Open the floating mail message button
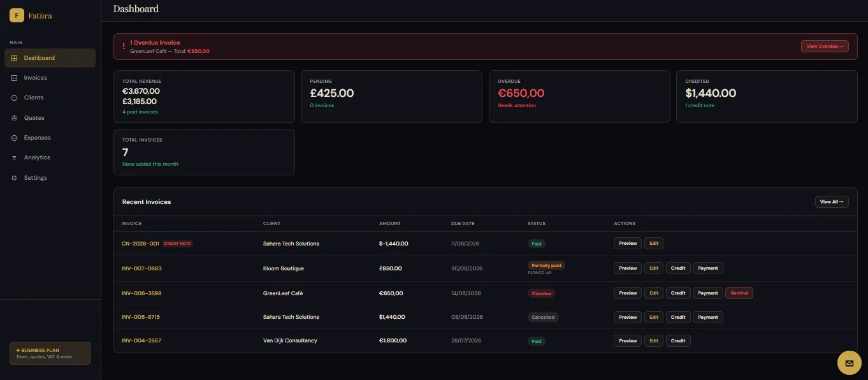Screen dimensions: 868x380 point(849,363)
